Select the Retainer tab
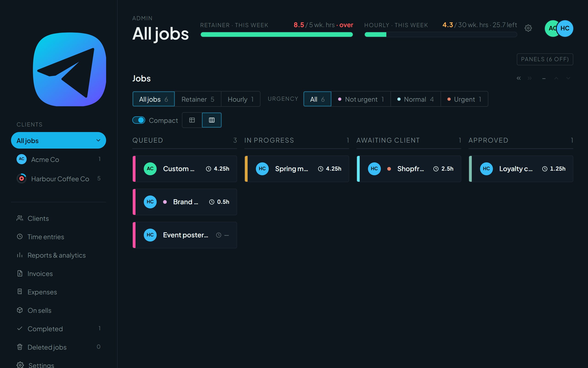 (x=198, y=99)
